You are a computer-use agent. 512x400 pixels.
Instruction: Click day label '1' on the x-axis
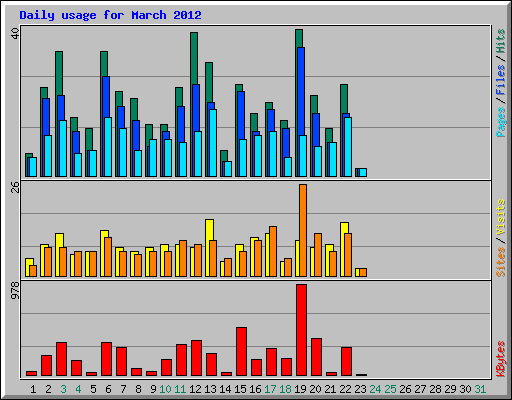[x=33, y=389]
